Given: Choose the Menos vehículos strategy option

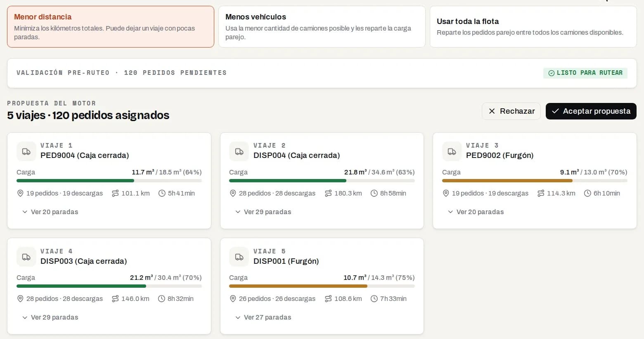Looking at the screenshot, I should pyautogui.click(x=322, y=26).
